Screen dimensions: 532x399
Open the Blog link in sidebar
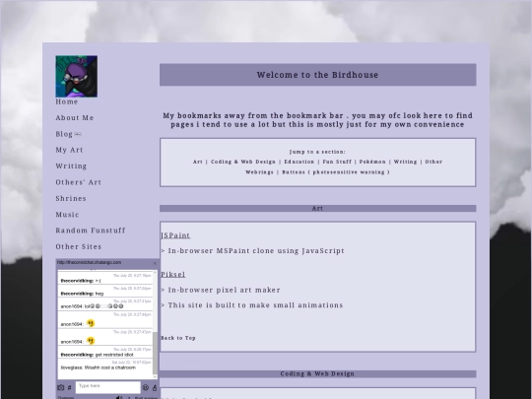pos(64,134)
